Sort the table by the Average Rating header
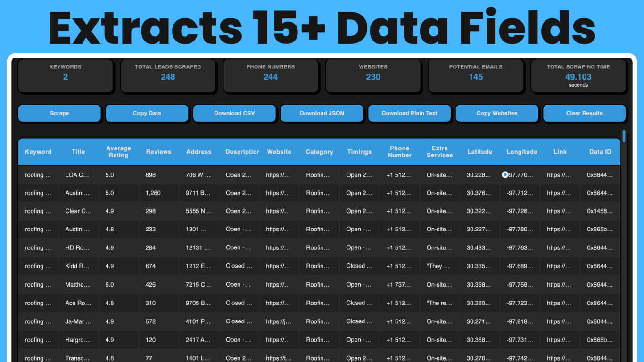 pos(118,151)
